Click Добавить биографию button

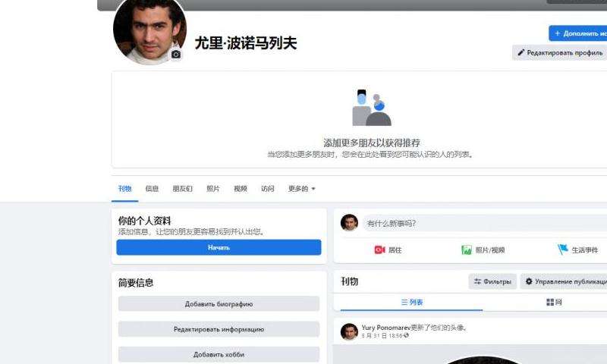[219, 304]
